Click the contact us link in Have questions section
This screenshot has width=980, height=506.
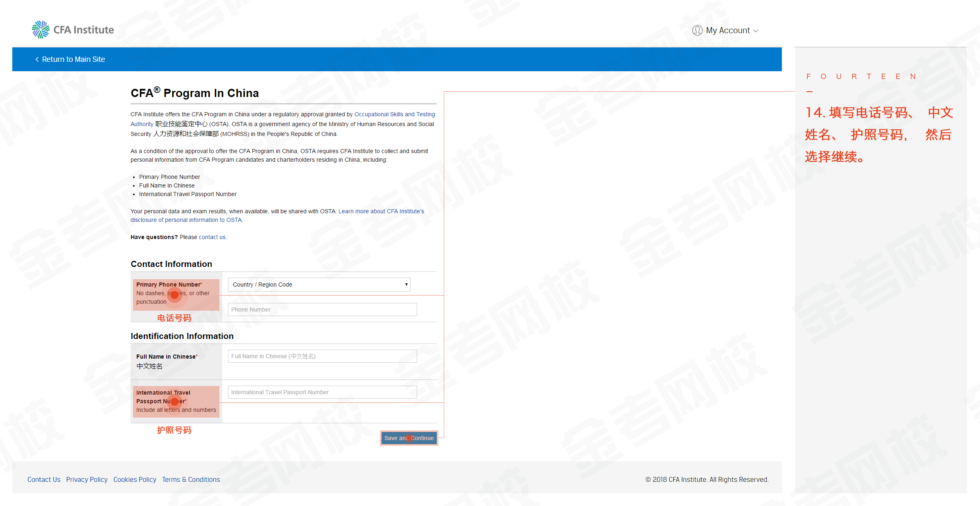212,237
